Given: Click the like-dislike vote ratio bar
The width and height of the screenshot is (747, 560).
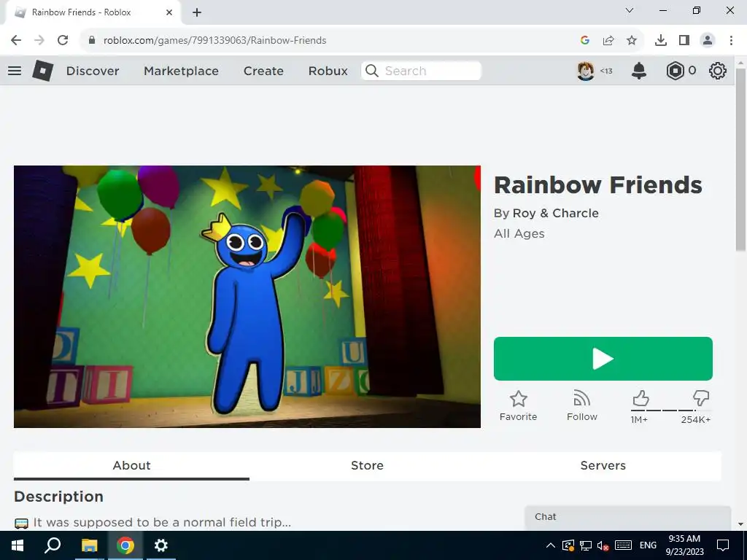Looking at the screenshot, I should pos(671,410).
